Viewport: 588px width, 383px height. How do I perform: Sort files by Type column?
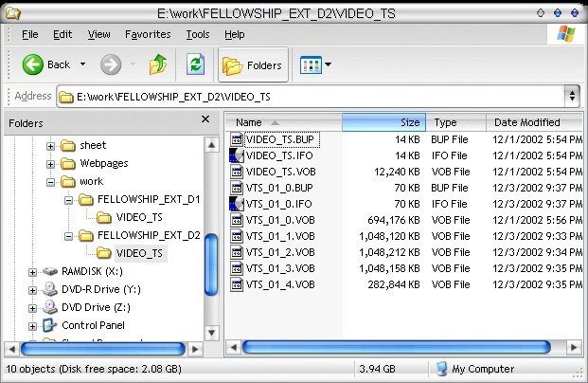pyautogui.click(x=456, y=122)
